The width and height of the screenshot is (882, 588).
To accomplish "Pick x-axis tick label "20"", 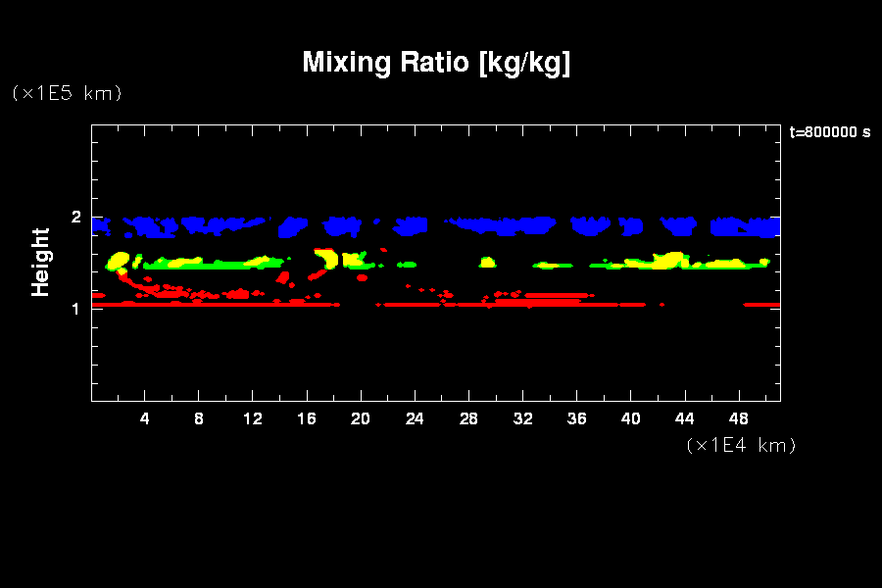I will (x=361, y=418).
